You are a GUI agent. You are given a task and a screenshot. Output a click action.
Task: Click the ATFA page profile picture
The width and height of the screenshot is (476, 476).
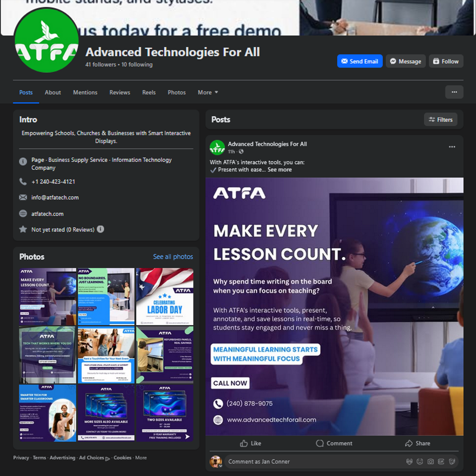47,40
